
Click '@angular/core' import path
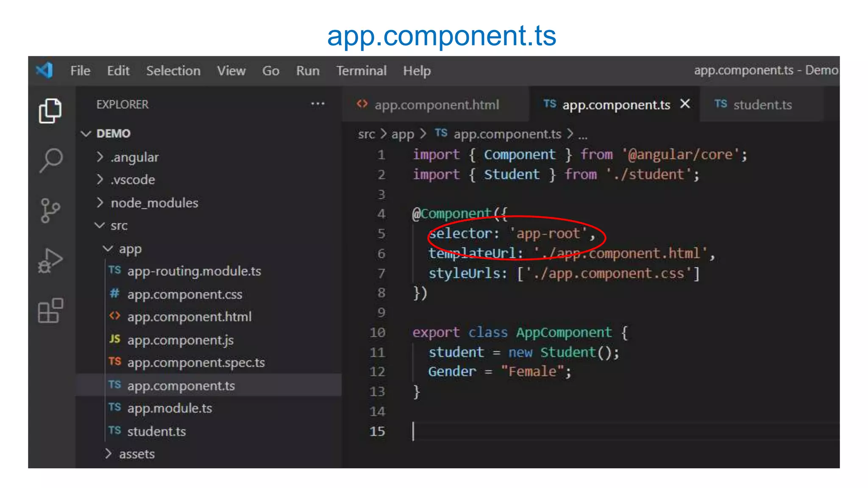[681, 155]
